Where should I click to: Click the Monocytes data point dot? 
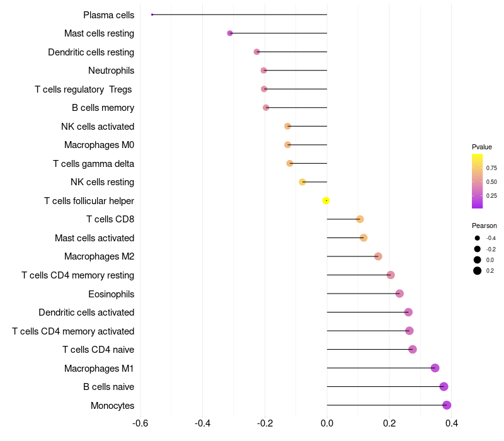pos(447,405)
